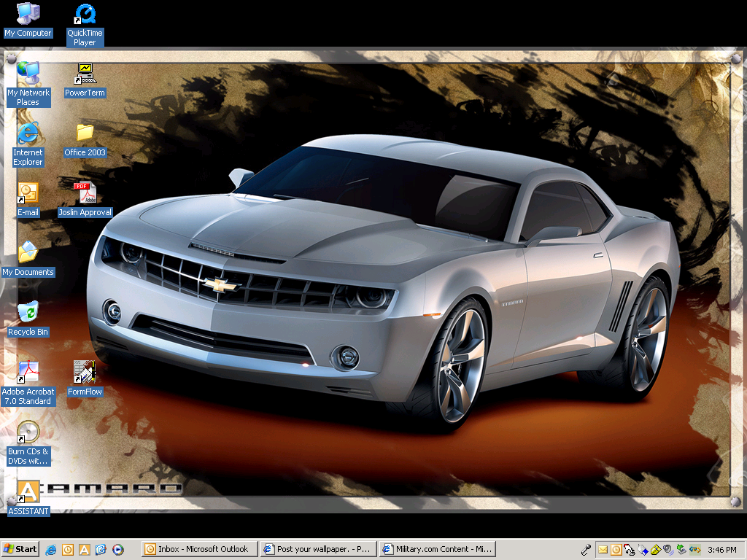747x560 pixels.
Task: Launch Adobe Acrobat 7.0 Standard shortcut
Action: (28, 373)
